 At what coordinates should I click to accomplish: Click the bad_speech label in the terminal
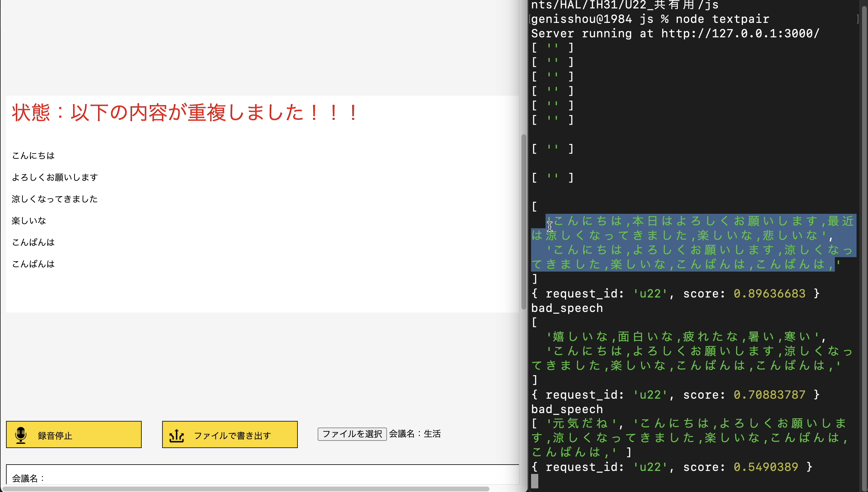coord(567,308)
